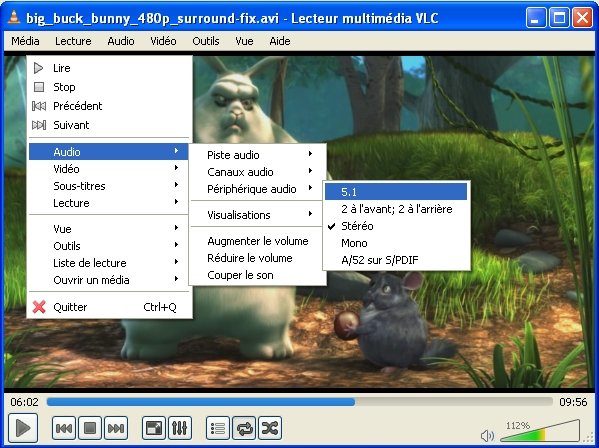Adjust the 112% volume slider
The image size is (599, 448).
540,431
